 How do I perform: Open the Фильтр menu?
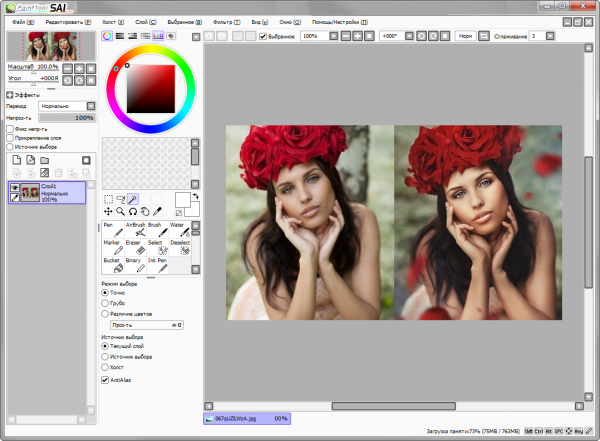[227, 22]
